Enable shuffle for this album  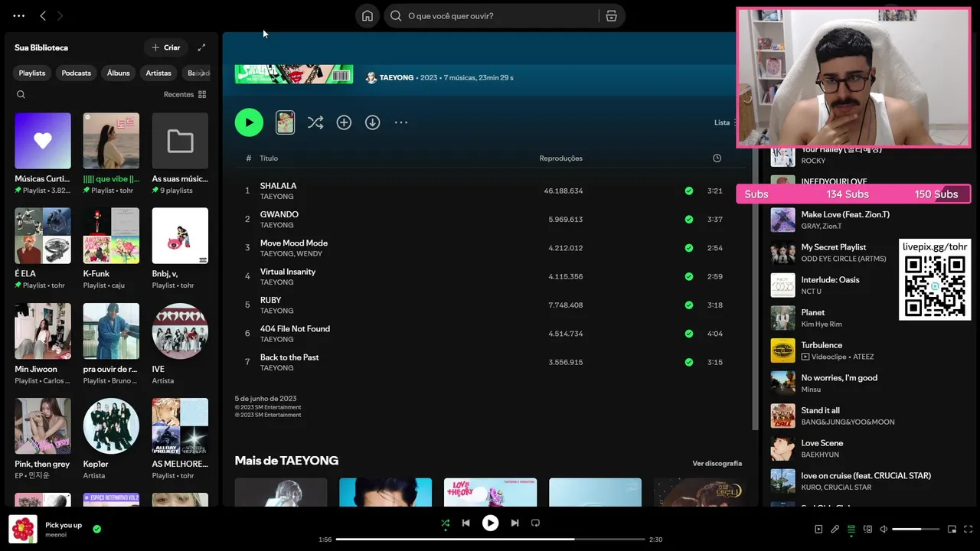pyautogui.click(x=315, y=122)
